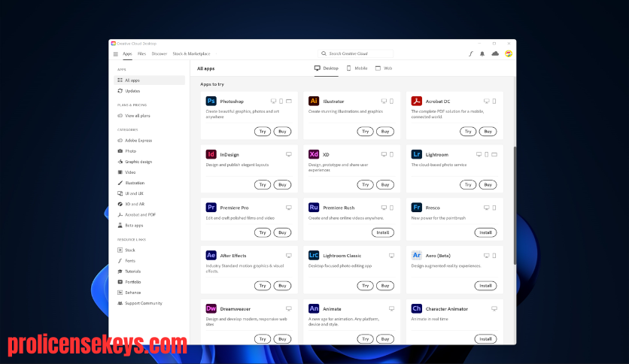Click the After Effects Ae icon
Viewport: 629px width, 364px height.
point(211,256)
